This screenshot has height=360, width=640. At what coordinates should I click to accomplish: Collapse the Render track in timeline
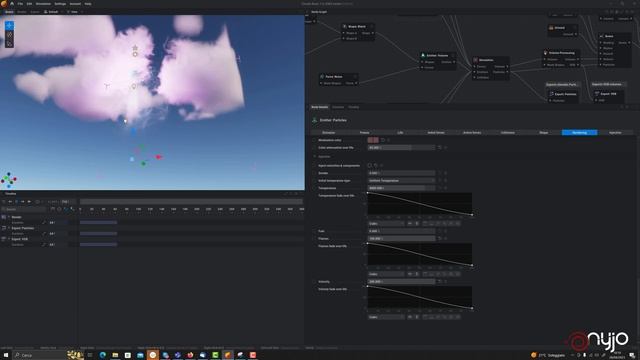click(x=9, y=217)
